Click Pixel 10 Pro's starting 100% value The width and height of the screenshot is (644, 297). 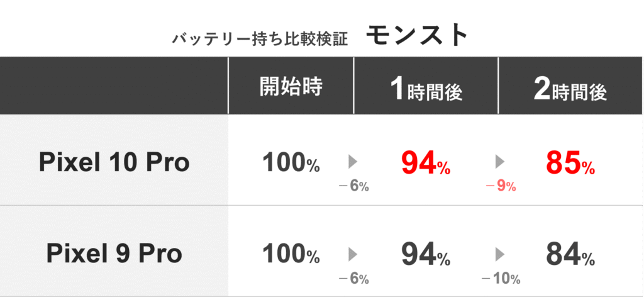pos(291,163)
